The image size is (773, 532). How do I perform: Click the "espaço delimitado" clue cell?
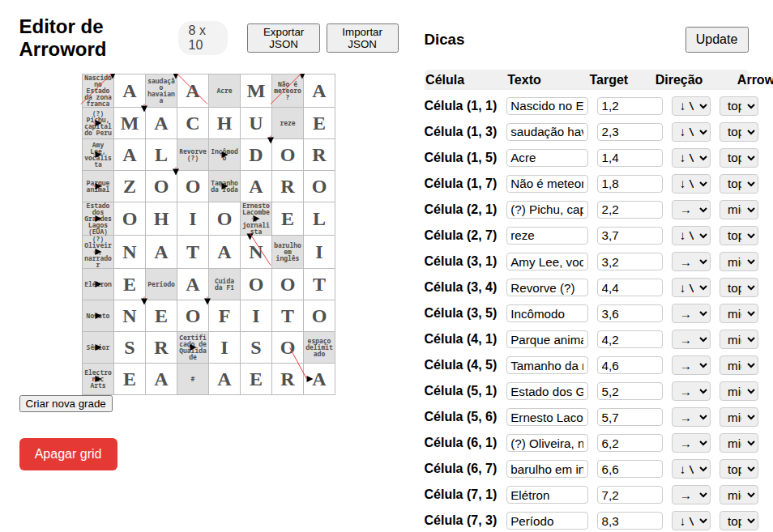coord(318,347)
